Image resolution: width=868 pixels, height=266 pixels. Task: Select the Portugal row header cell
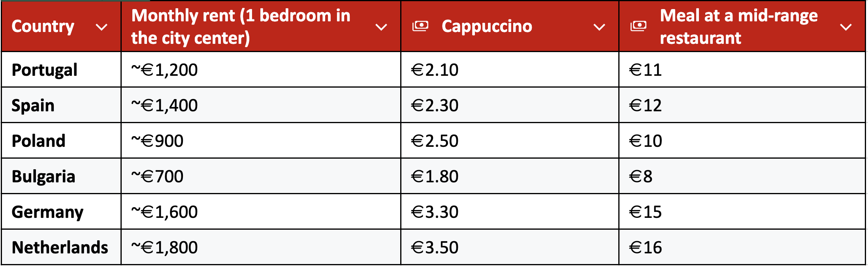coord(61,69)
